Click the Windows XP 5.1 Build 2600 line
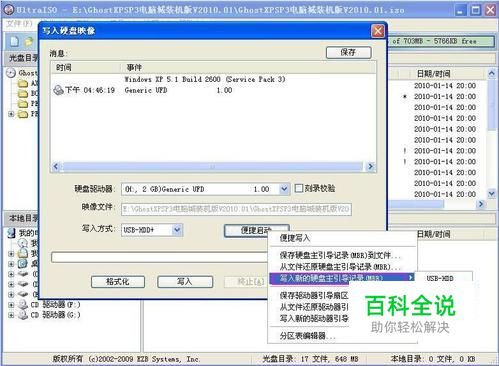The image size is (499, 366). pos(205,79)
